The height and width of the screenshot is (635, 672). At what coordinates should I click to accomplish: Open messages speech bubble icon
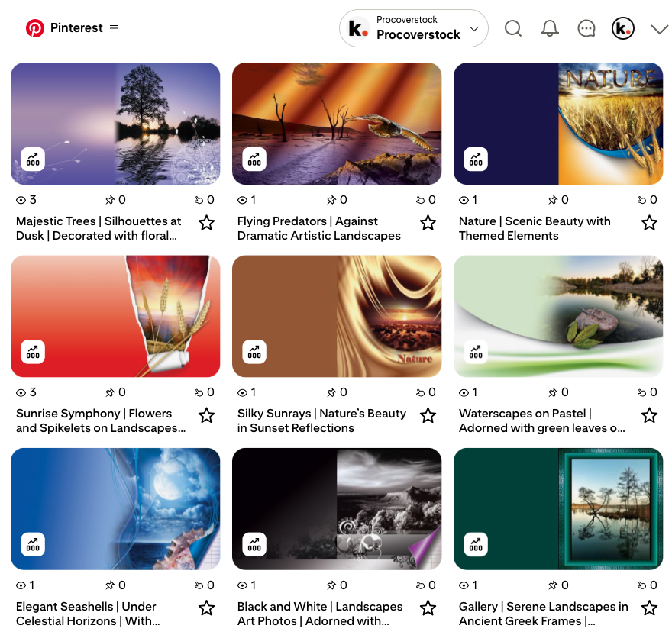[x=586, y=28]
